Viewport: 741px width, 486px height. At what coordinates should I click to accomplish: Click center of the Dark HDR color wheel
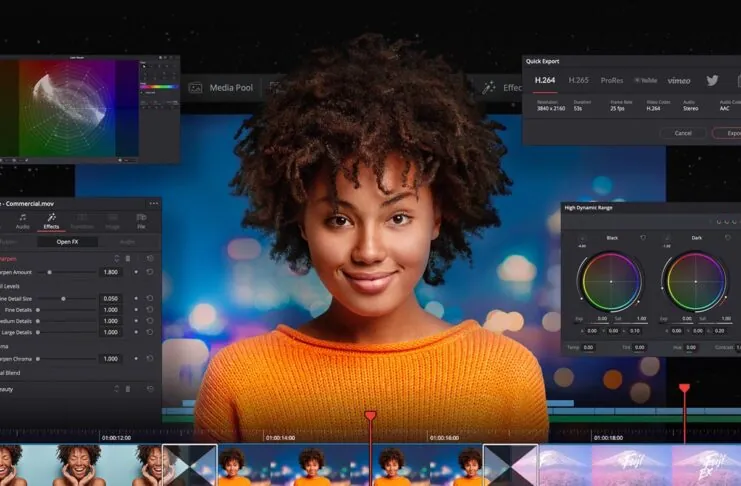(x=696, y=282)
